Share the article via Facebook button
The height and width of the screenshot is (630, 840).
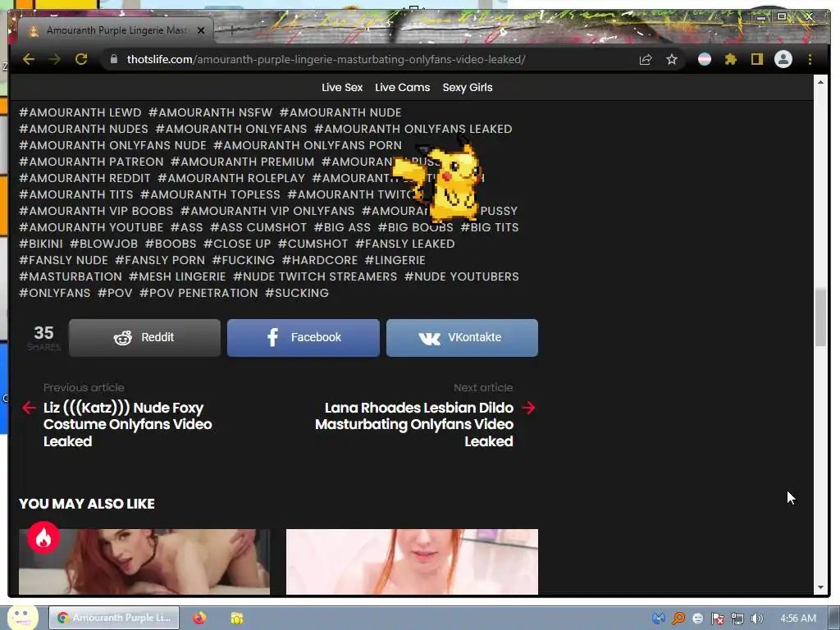pyautogui.click(x=304, y=337)
